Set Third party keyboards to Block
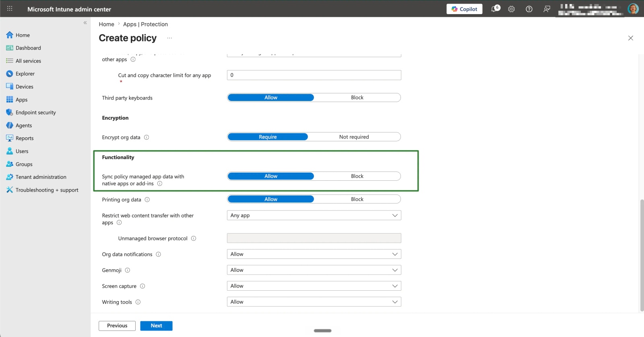This screenshot has height=337, width=644. (x=357, y=97)
